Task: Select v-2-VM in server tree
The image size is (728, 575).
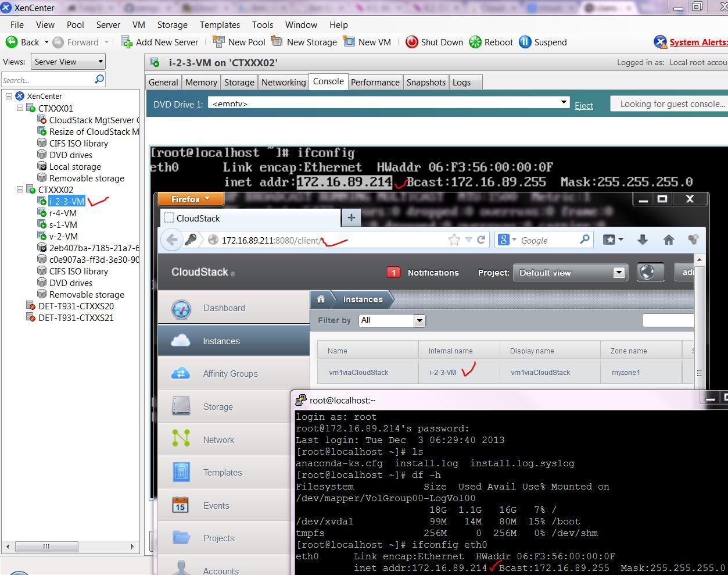Action: pyautogui.click(x=63, y=236)
